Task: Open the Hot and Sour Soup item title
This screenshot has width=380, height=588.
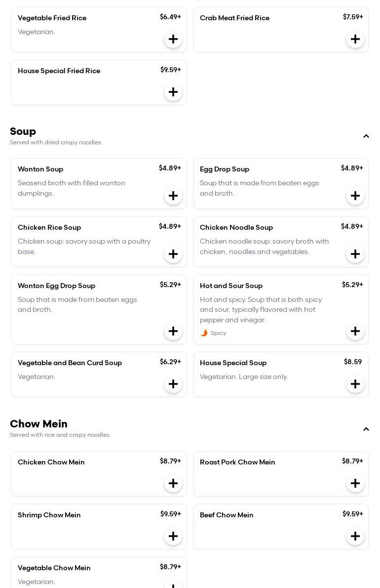Action: pyautogui.click(x=231, y=286)
